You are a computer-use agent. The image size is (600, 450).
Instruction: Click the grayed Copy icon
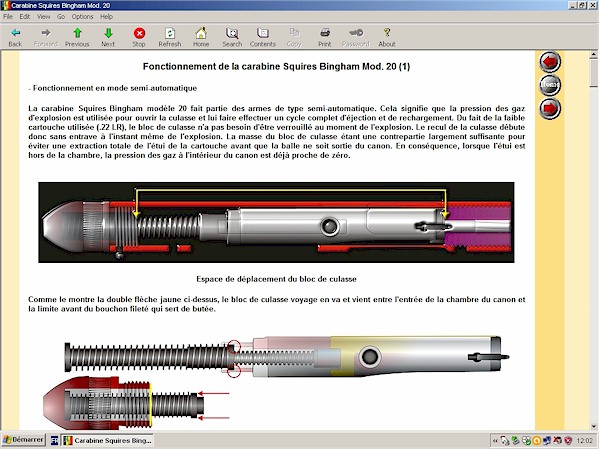pyautogui.click(x=294, y=33)
